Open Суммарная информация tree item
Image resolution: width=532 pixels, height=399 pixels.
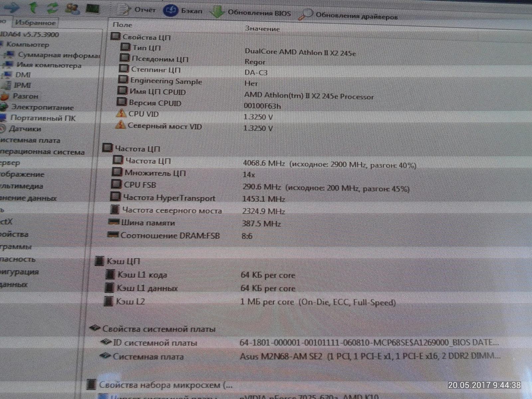click(x=59, y=55)
